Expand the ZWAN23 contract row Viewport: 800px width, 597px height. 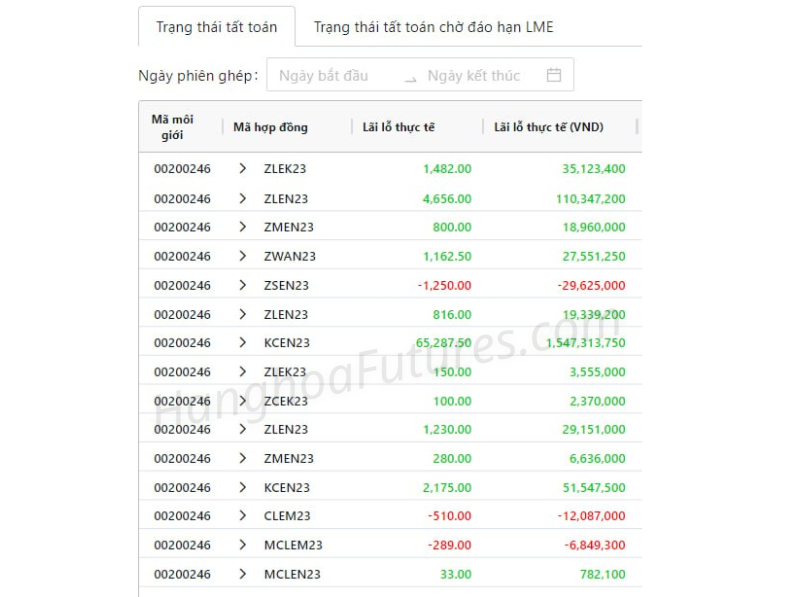[x=242, y=256]
